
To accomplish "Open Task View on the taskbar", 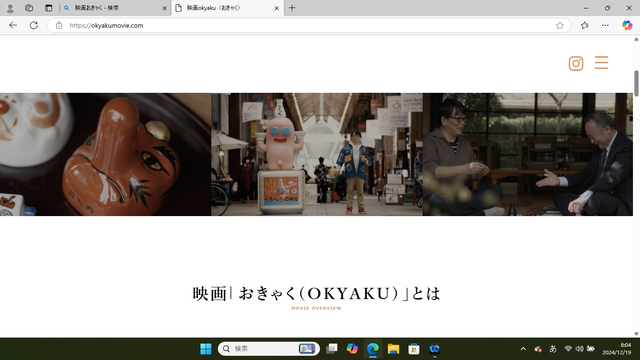I will pos(332,349).
